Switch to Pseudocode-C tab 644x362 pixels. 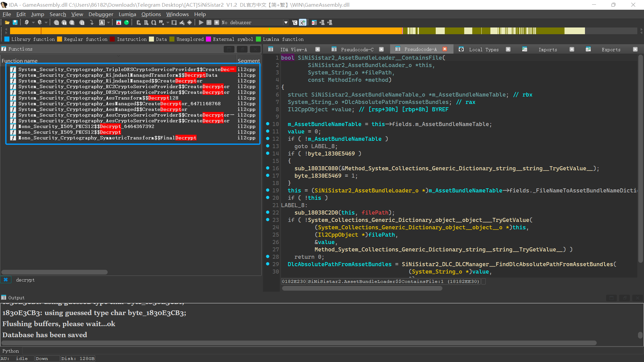(357, 50)
